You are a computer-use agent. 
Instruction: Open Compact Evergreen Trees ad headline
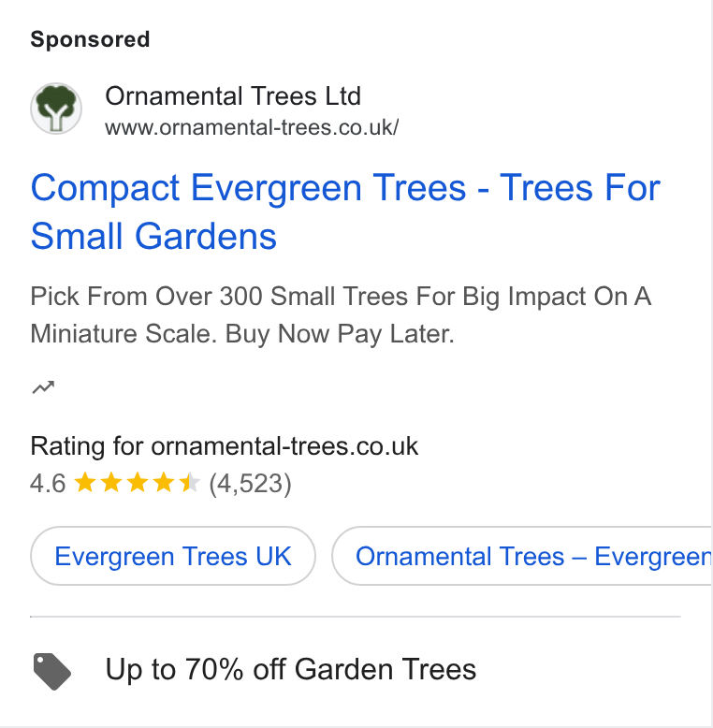tap(345, 211)
